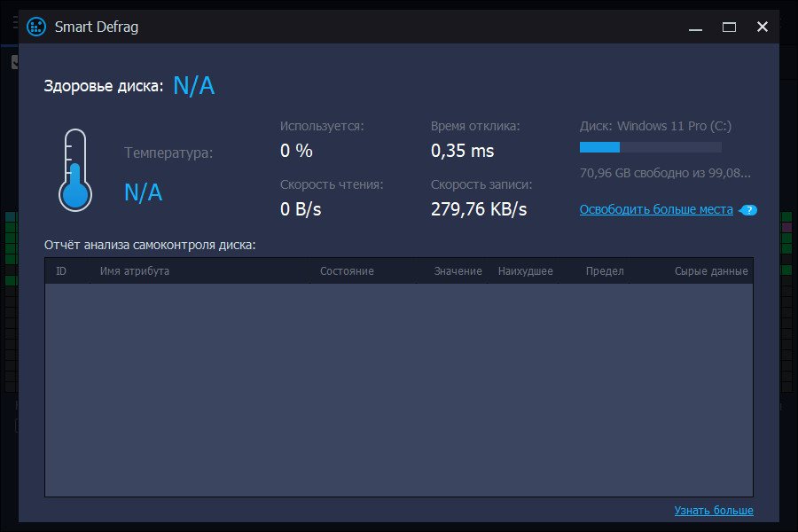Image resolution: width=798 pixels, height=532 pixels.
Task: Click the 'Smart Defrag' window title text
Action: (96, 27)
